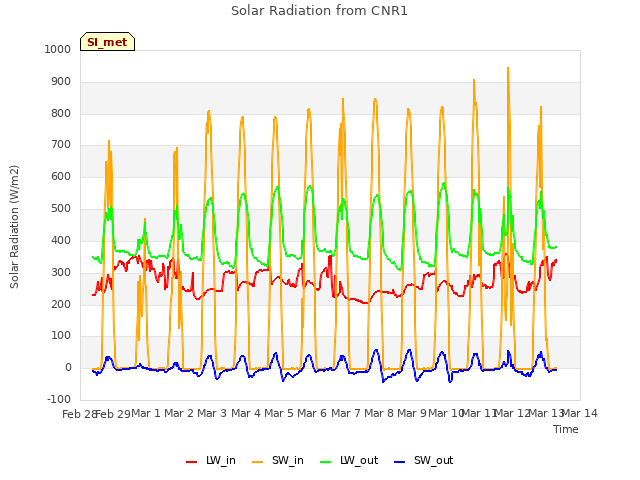
Task: Toggle the SW_in legend entry
Action: tap(278, 460)
